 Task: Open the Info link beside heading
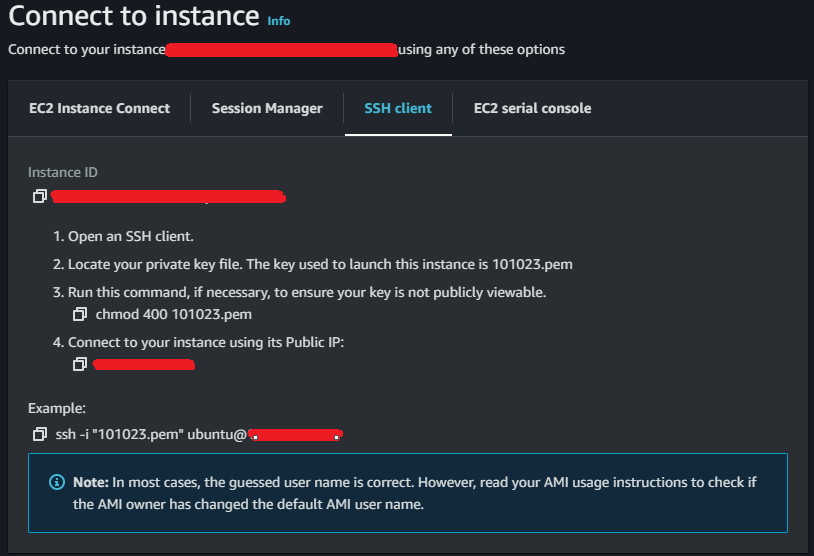279,20
